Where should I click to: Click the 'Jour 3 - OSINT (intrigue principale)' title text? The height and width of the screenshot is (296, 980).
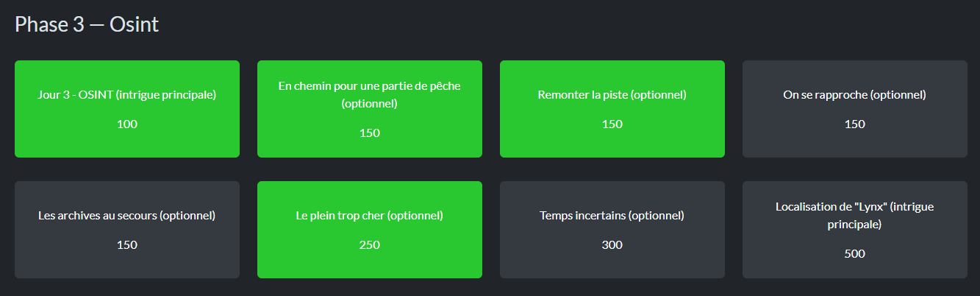(127, 95)
